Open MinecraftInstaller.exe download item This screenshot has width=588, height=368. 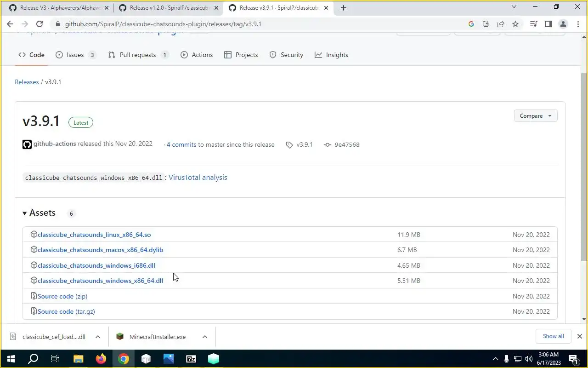(158, 337)
